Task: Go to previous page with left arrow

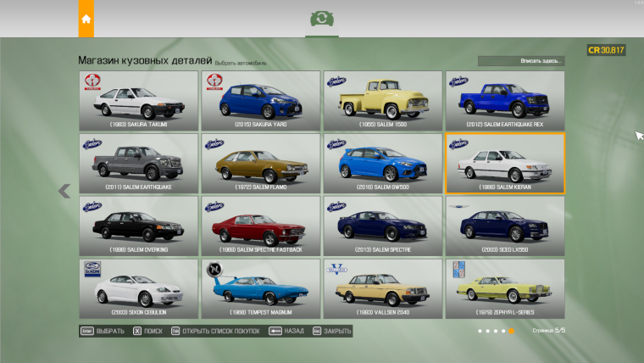Action: tap(64, 191)
